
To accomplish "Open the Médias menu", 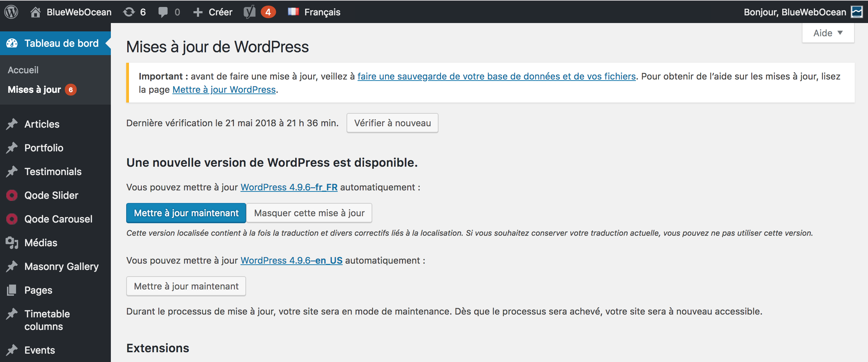I will click(41, 243).
